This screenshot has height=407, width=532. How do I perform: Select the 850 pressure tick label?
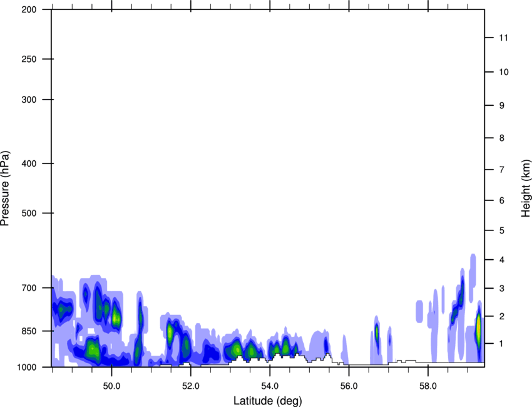click(29, 331)
